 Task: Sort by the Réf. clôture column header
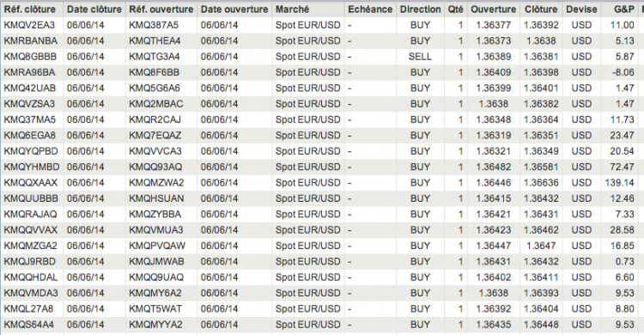coord(32,9)
